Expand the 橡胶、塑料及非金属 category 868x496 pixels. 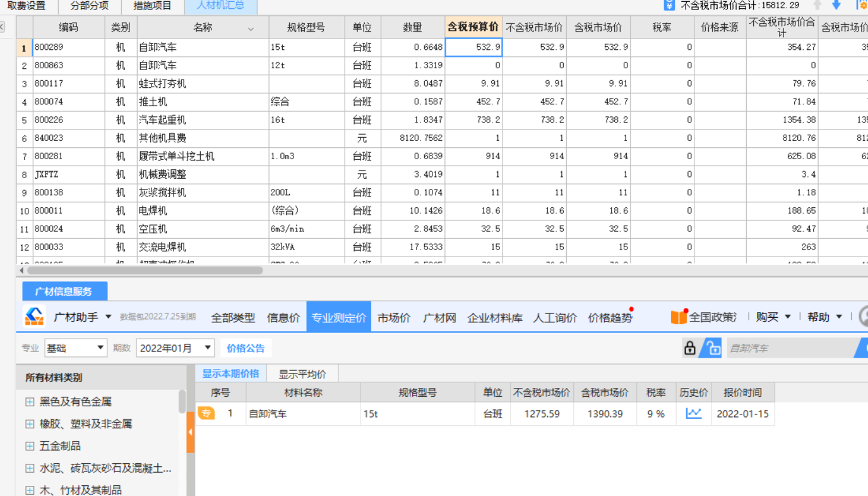pyautogui.click(x=30, y=424)
